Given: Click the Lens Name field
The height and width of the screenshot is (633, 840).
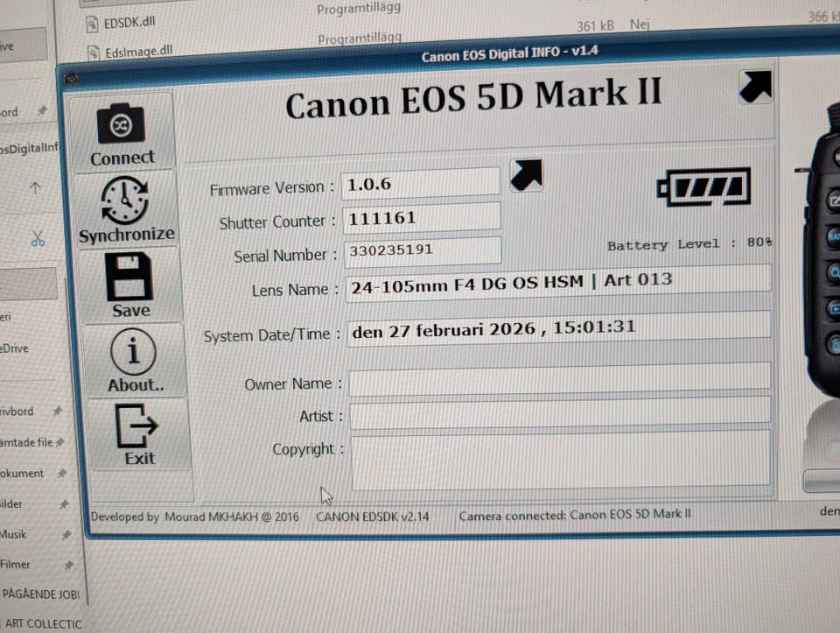Looking at the screenshot, I should [558, 284].
